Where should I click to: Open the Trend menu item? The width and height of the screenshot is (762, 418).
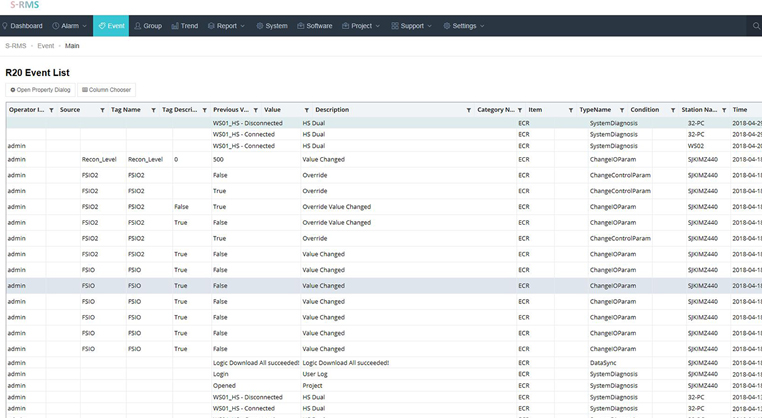185,26
